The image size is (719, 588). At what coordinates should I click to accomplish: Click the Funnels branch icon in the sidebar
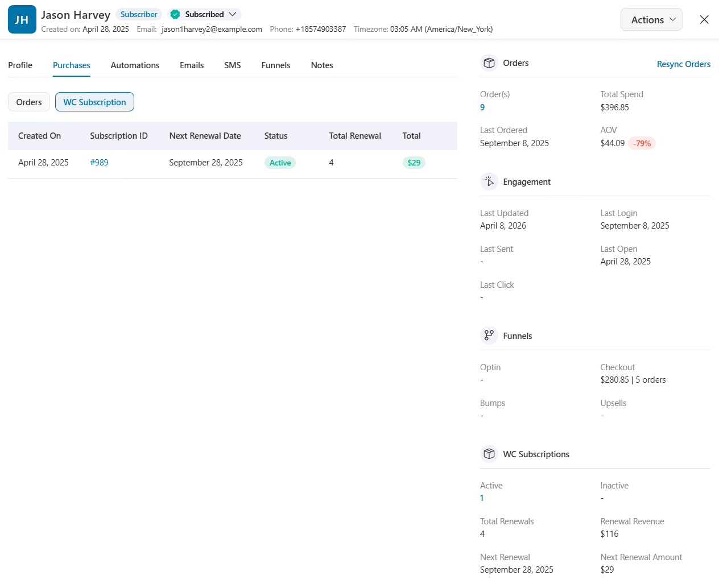tap(489, 336)
